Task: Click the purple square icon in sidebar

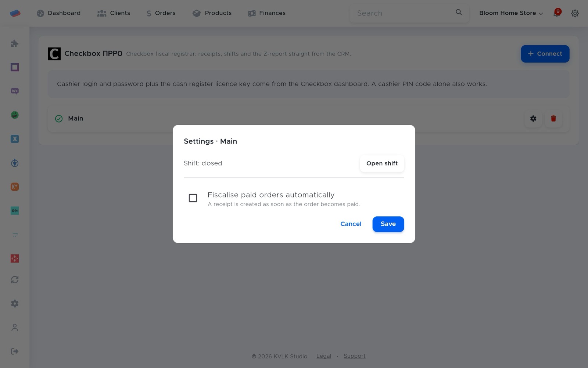Action: 15,67
